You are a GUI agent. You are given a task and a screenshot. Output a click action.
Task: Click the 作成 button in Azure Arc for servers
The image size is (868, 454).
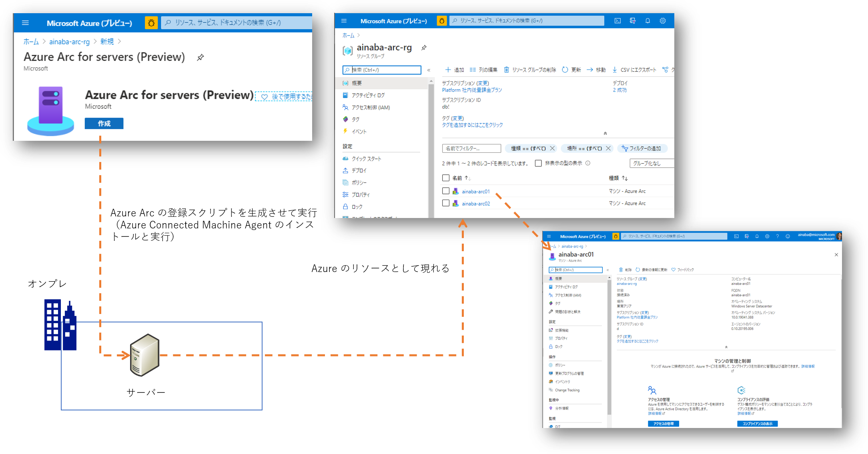pos(104,123)
